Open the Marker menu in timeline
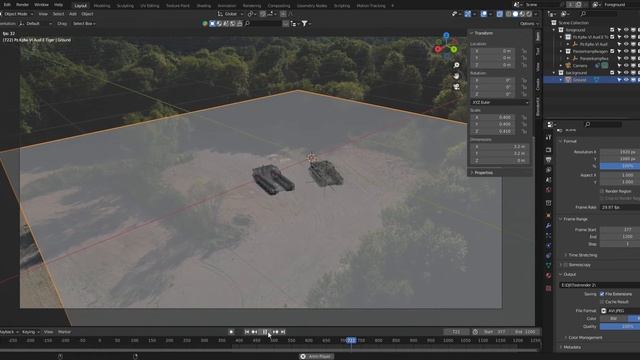The height and width of the screenshot is (360, 640). pyautogui.click(x=64, y=332)
